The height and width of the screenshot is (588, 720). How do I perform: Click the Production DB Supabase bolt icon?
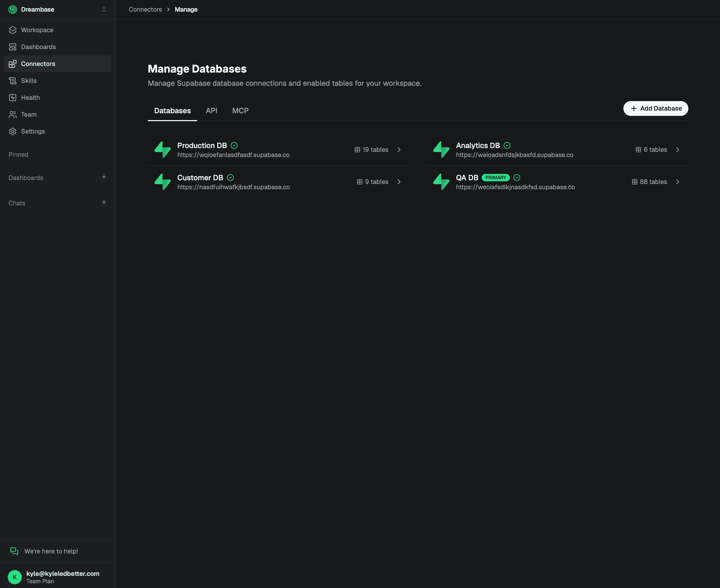(163, 150)
